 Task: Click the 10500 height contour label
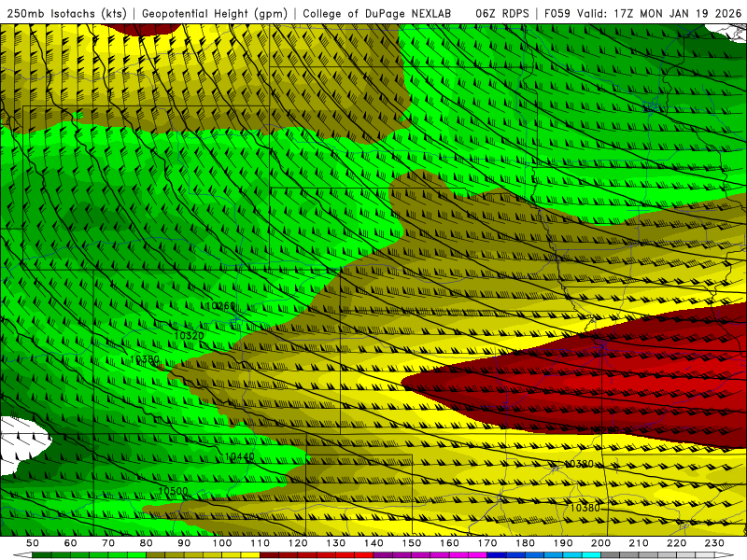(173, 491)
